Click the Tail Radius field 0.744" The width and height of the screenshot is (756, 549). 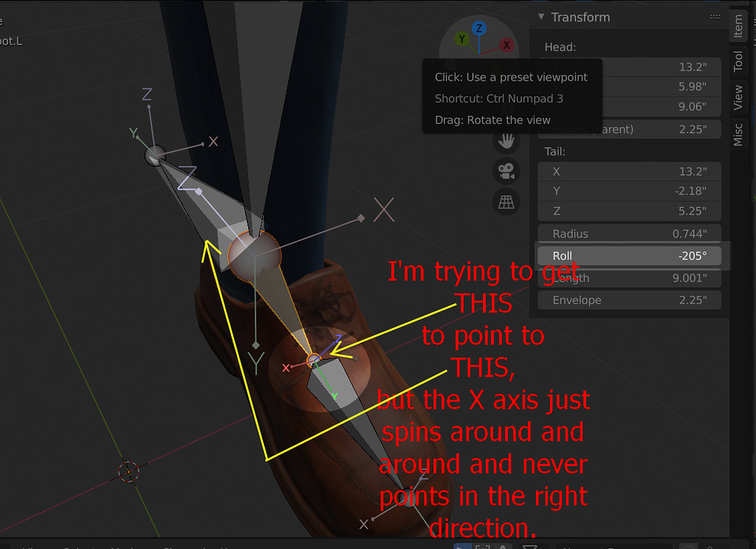(629, 233)
